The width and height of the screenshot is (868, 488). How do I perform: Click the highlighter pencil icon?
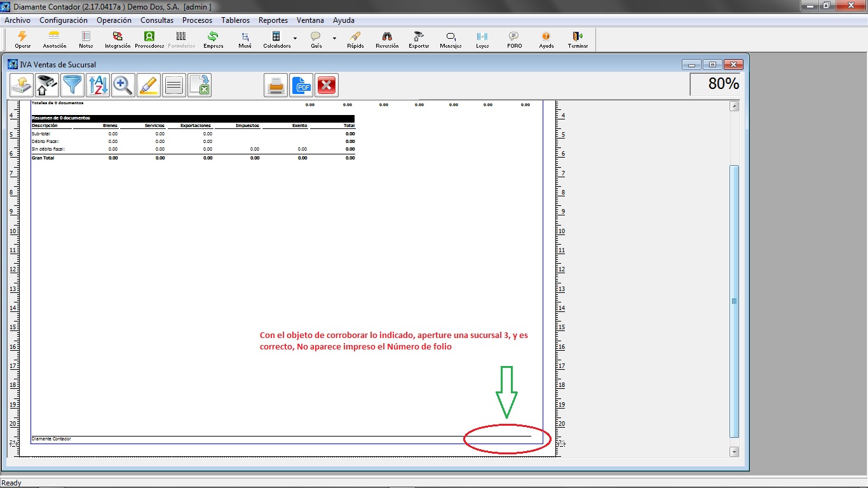click(149, 85)
